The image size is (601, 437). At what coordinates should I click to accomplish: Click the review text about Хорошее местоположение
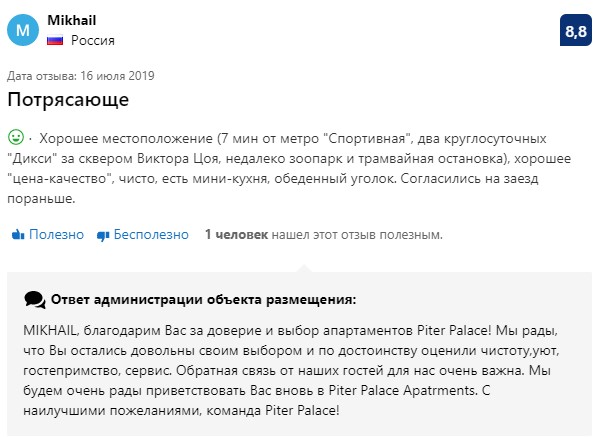click(x=289, y=168)
